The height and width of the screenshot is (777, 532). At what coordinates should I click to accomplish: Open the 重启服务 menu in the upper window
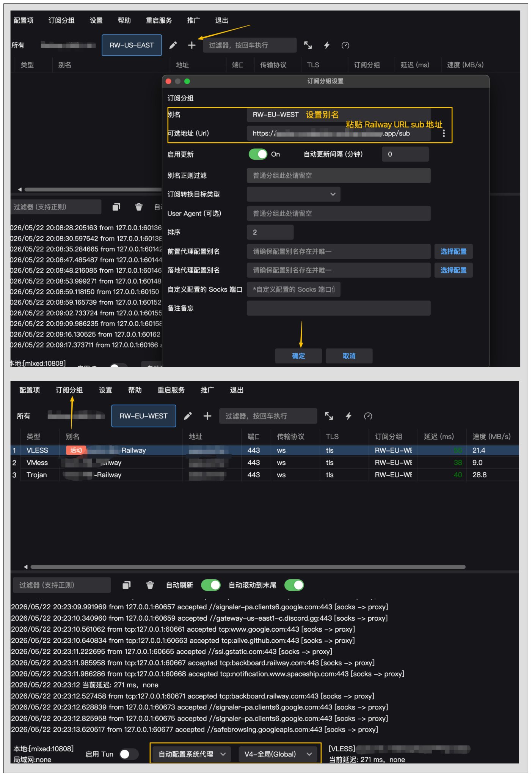(159, 20)
